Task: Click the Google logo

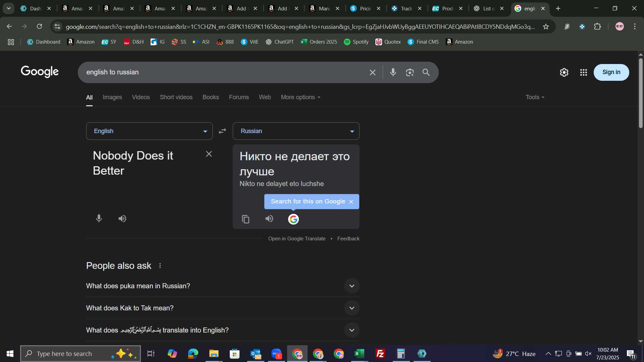Action: [x=40, y=72]
